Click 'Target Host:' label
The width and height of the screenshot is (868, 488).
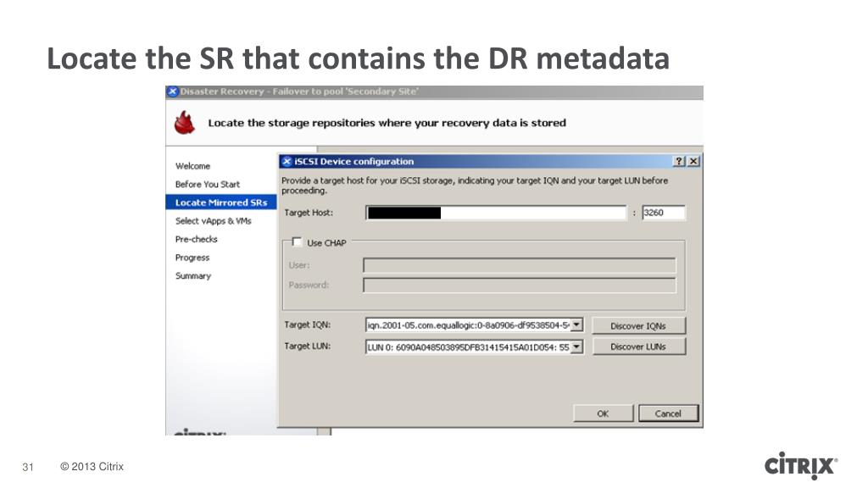tap(309, 213)
